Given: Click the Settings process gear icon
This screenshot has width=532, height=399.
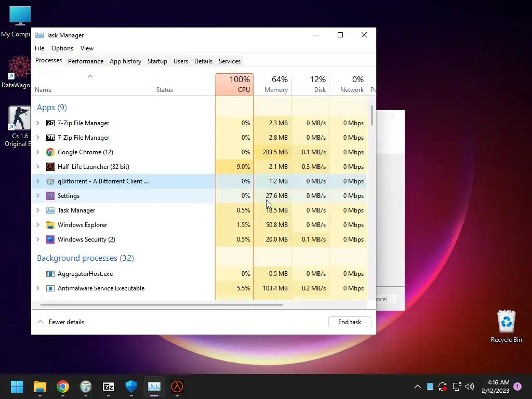Looking at the screenshot, I should pyautogui.click(x=50, y=196).
